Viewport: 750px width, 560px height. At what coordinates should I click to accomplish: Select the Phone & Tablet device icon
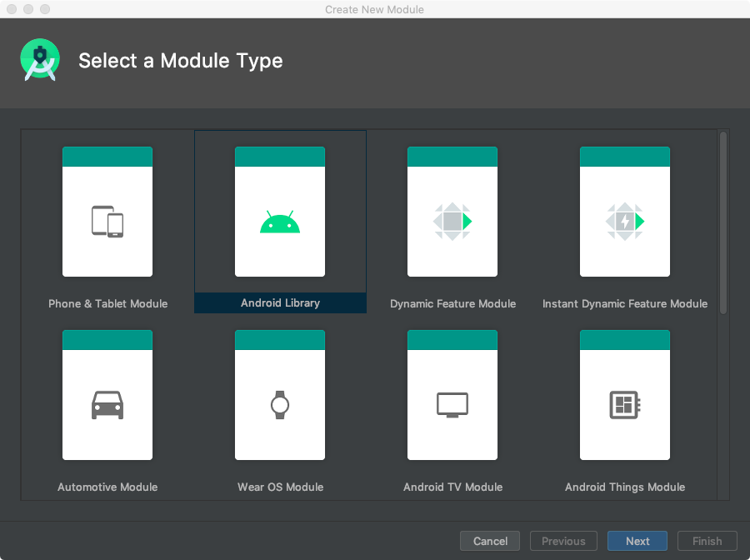[107, 222]
